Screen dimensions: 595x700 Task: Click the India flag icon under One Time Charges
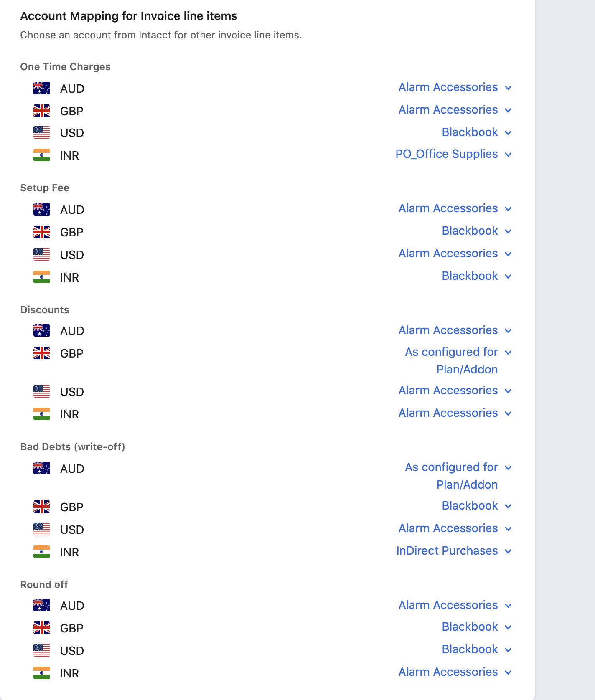click(x=42, y=155)
